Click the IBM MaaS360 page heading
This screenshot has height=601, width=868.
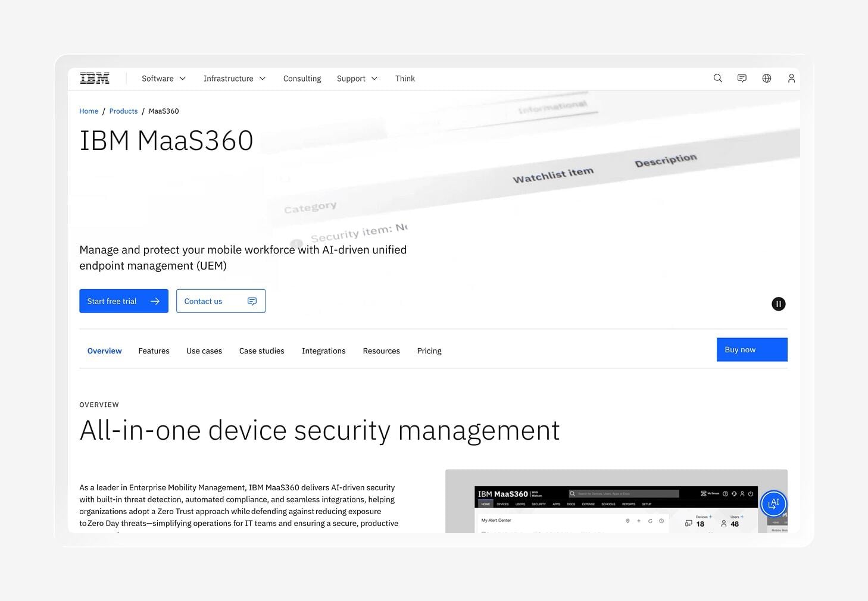point(166,140)
